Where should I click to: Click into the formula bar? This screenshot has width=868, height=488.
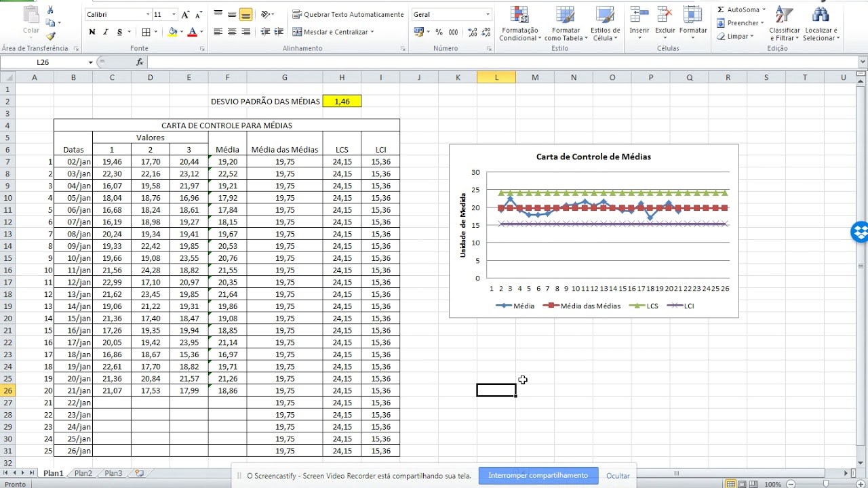click(502, 62)
